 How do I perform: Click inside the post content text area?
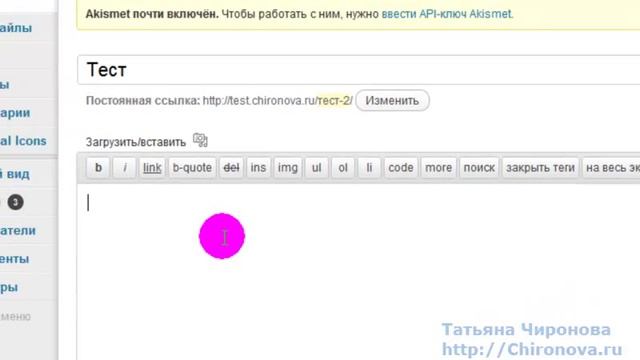click(x=358, y=271)
